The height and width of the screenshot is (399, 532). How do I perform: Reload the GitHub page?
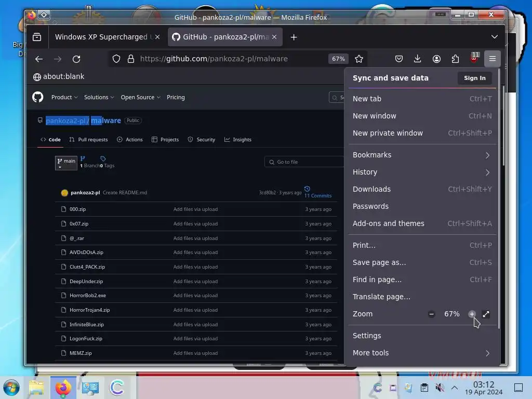pyautogui.click(x=76, y=59)
